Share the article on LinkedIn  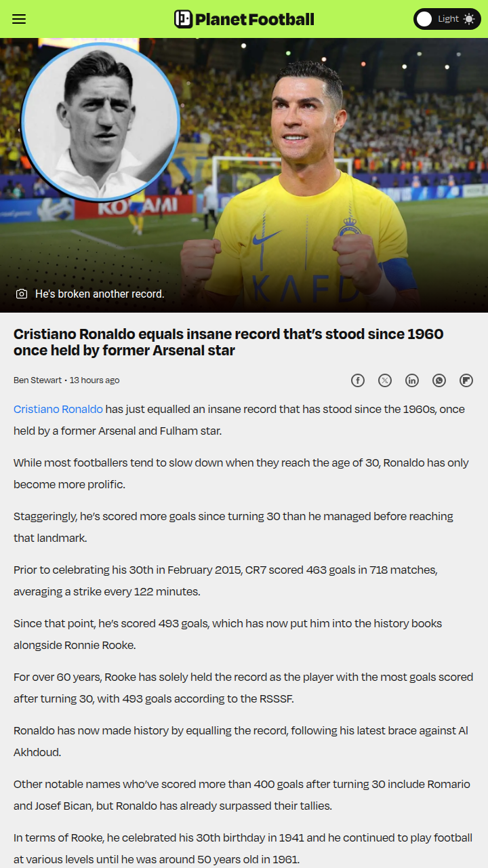coord(412,380)
